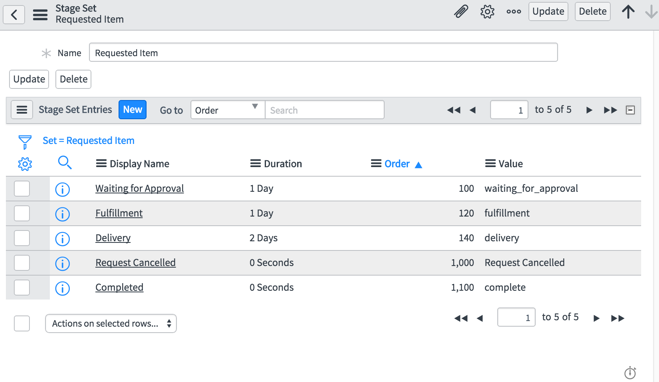Open Completed entry link
This screenshot has width=659, height=382.
click(x=119, y=288)
